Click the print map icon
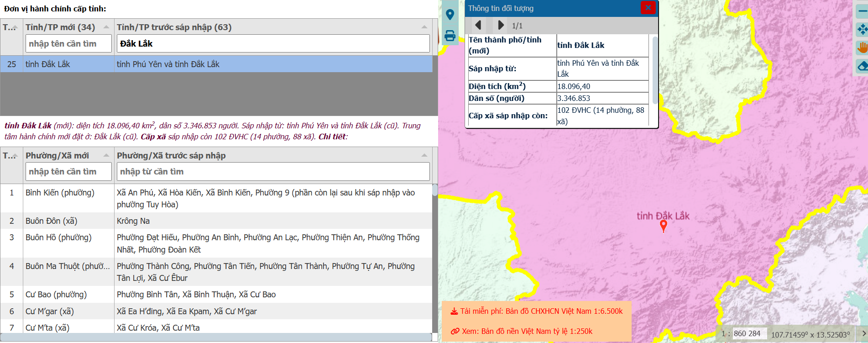Screen dimensions: 868x343 pos(450,36)
